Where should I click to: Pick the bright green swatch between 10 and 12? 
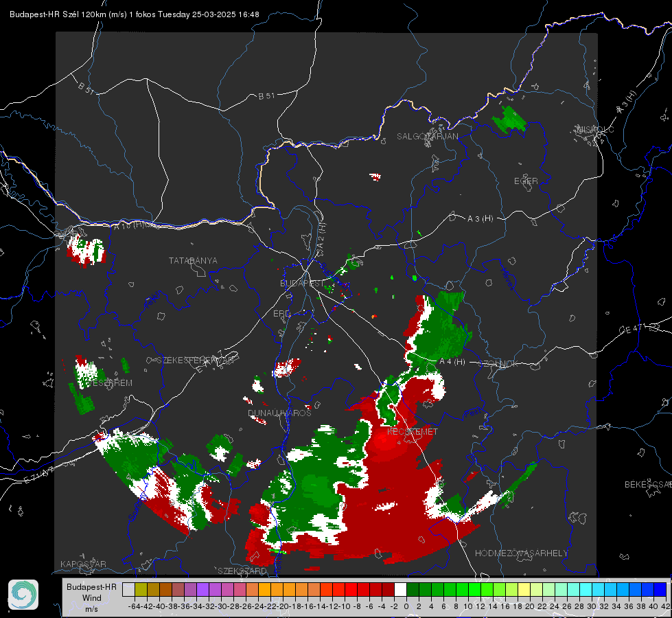[474, 590]
